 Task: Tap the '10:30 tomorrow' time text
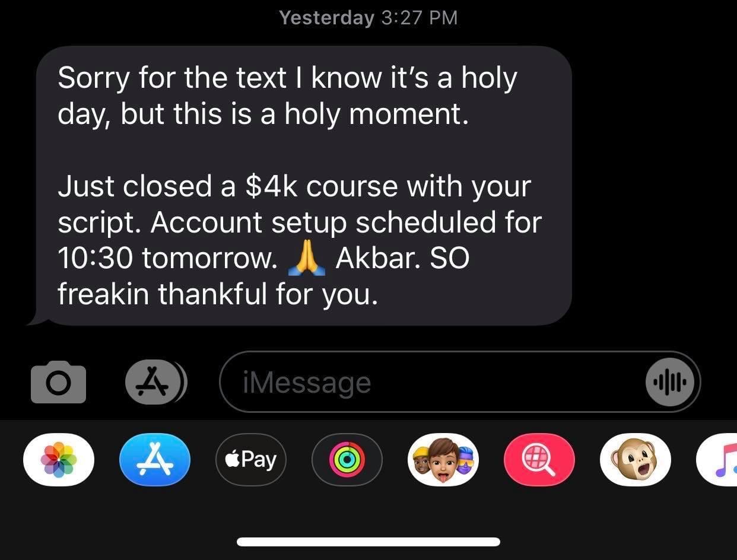pyautogui.click(x=167, y=259)
